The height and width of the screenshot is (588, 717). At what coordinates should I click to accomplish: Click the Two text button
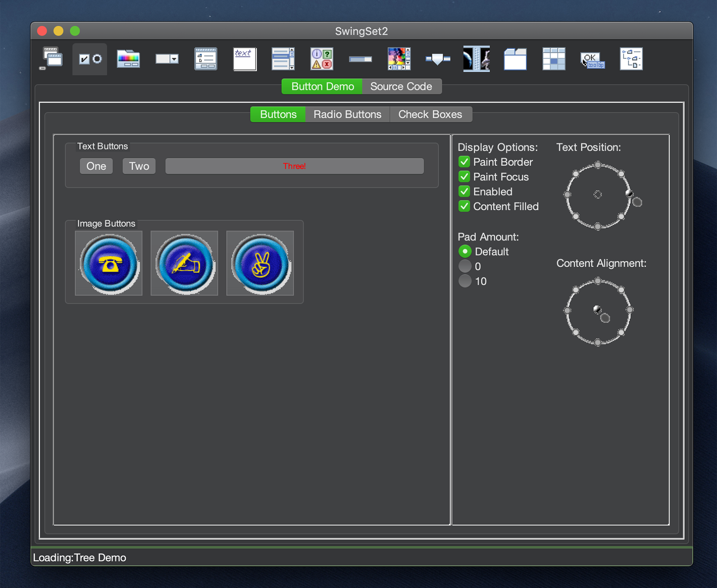click(x=139, y=166)
